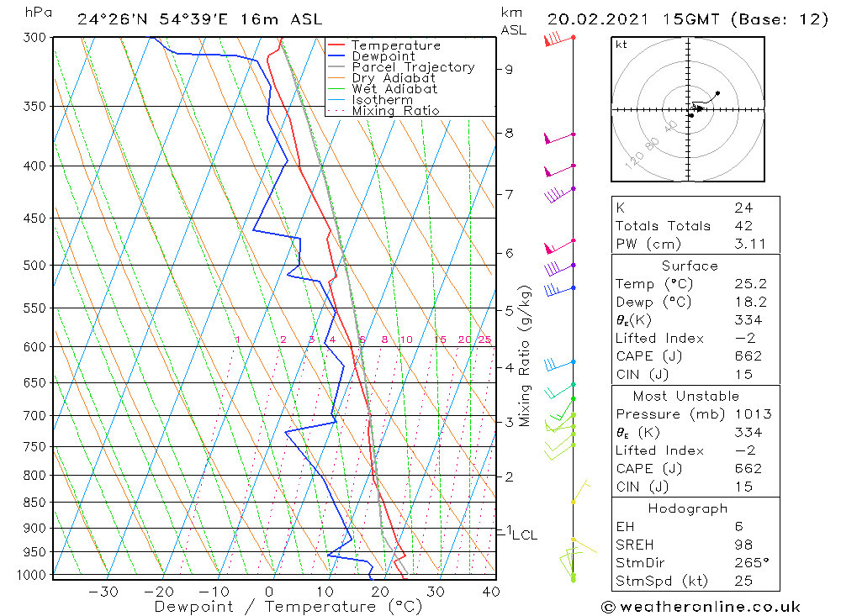Click the 'hPa' pressure unit label
Screen dimensions: 841x616
tap(38, 13)
